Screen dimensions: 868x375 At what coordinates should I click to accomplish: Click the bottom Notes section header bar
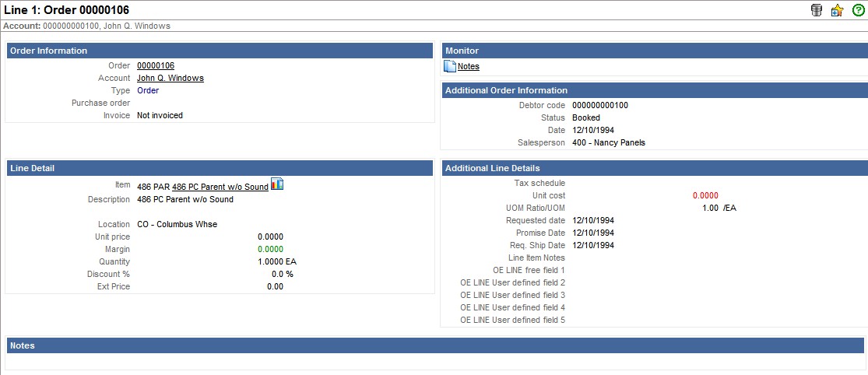[x=434, y=345]
